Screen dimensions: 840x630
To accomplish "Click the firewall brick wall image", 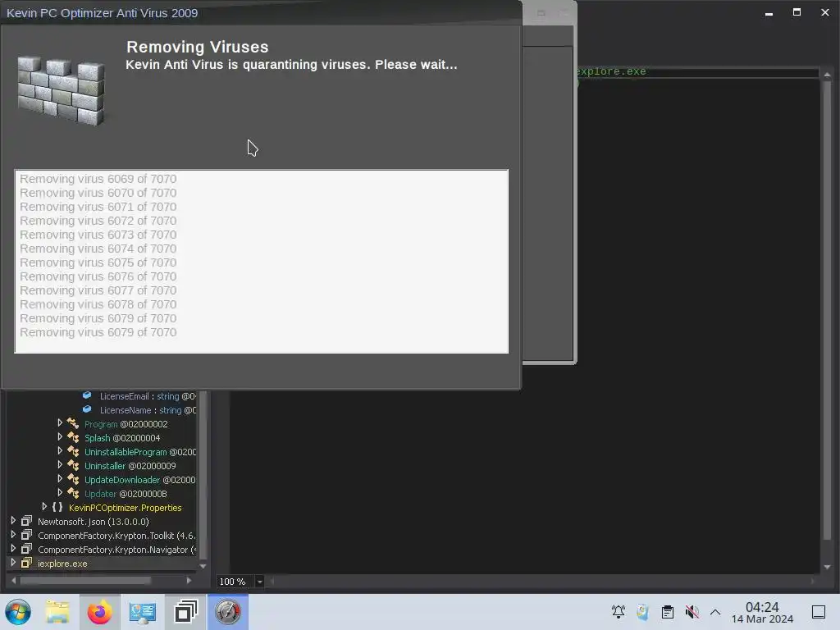I will click(61, 90).
